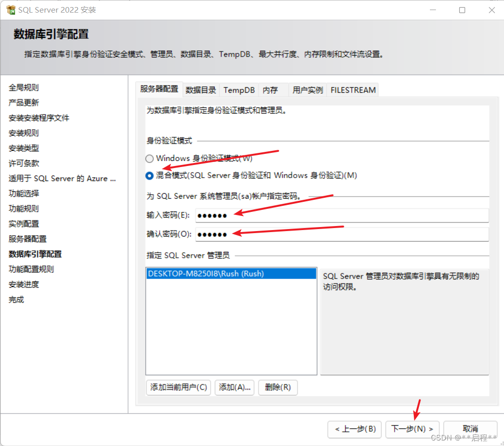The height and width of the screenshot is (446, 504).
Task: Minimize the SQL Server 2022 setup window
Action: [x=433, y=10]
